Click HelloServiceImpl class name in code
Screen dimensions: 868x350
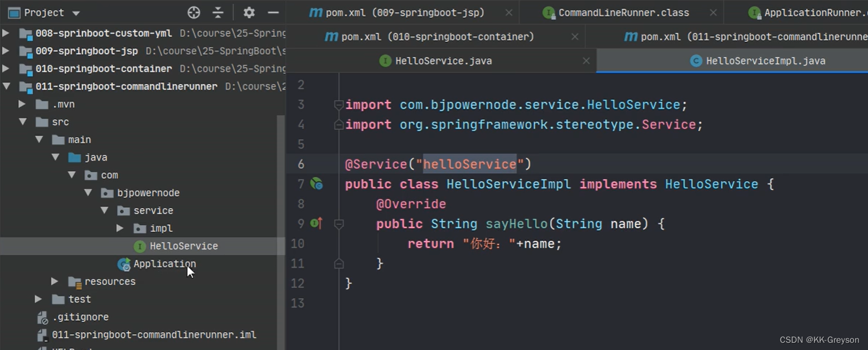pyautogui.click(x=509, y=184)
